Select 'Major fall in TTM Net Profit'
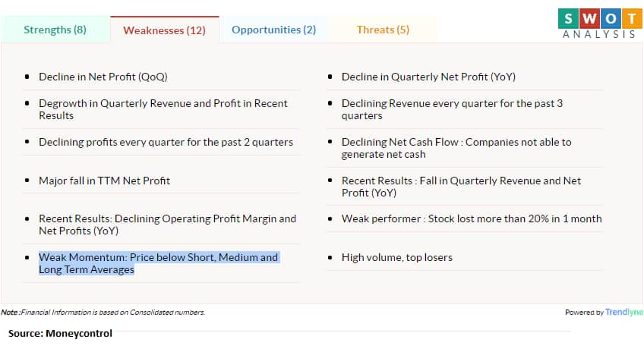This screenshot has width=644, height=352. (x=104, y=181)
